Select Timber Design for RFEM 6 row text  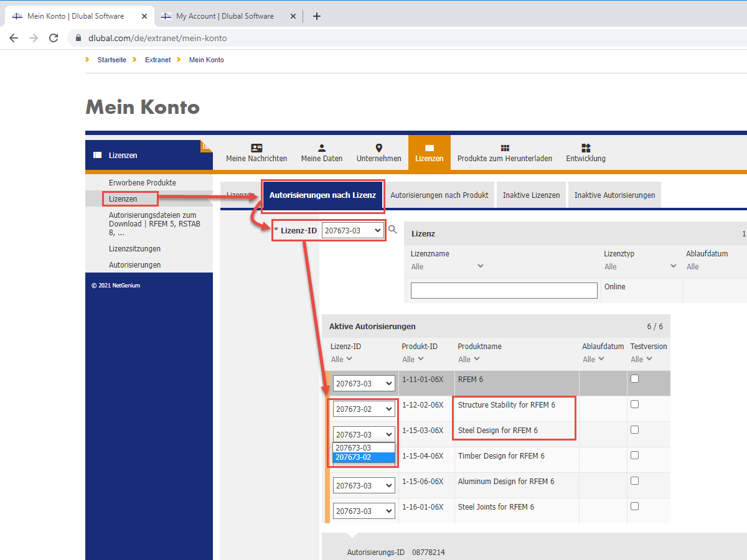pos(501,456)
